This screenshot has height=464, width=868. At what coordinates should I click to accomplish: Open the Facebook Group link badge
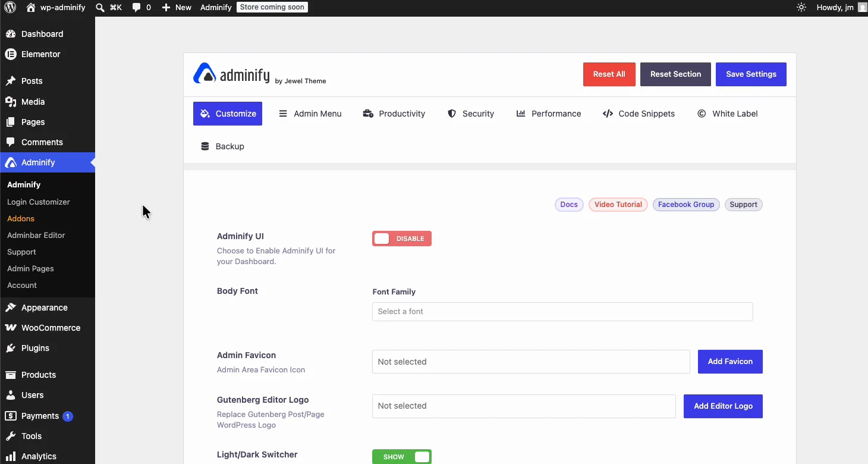click(686, 205)
